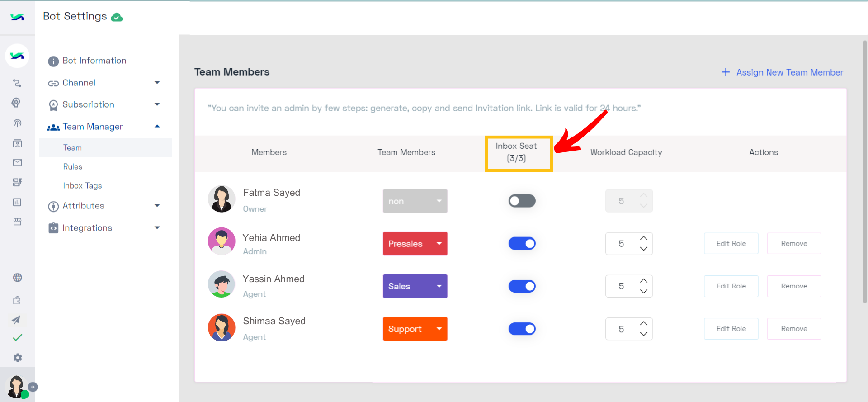The height and width of the screenshot is (402, 868).
Task: Click the broadcast signal icon in sidebar
Action: (x=17, y=123)
